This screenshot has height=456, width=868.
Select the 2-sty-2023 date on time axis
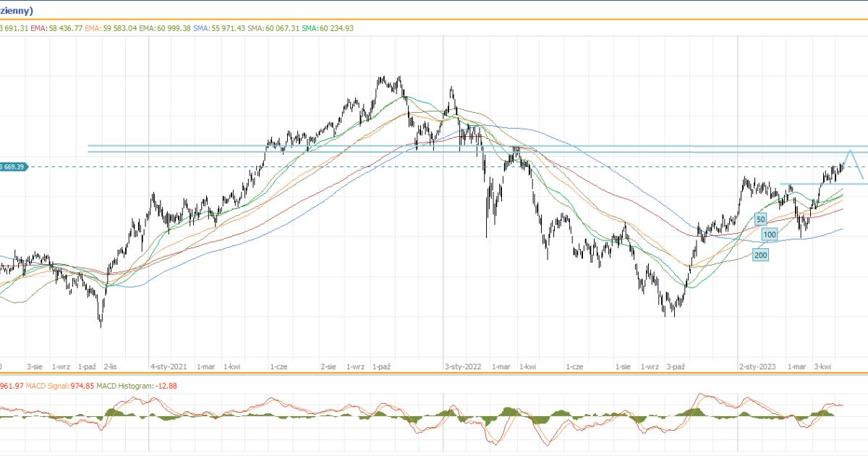[757, 367]
